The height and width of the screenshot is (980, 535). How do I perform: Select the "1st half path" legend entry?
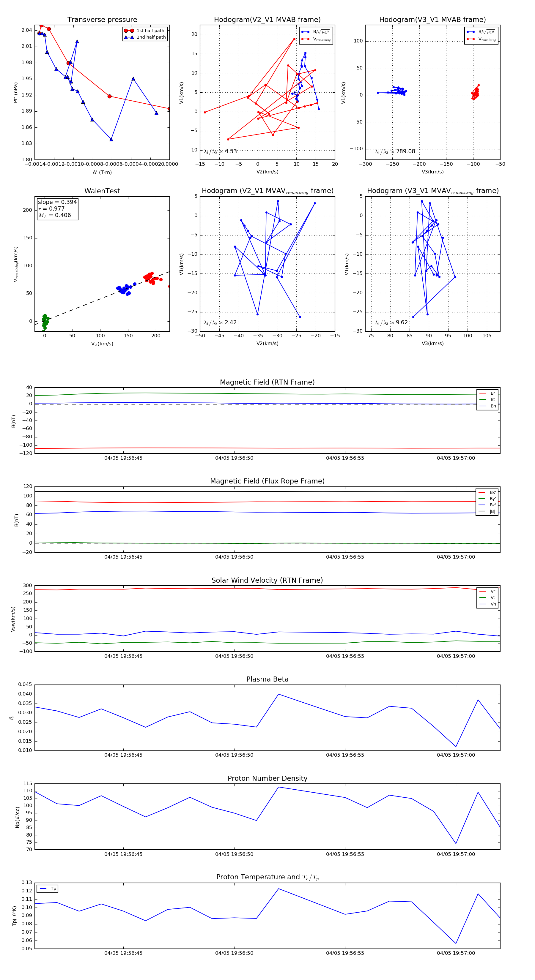(x=145, y=31)
